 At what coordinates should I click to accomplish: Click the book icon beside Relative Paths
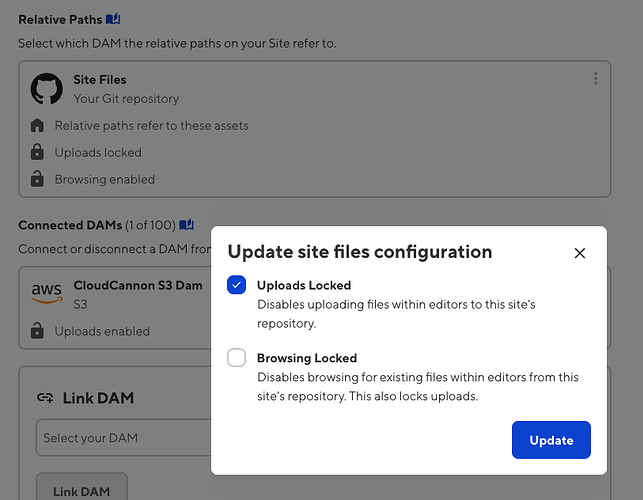tap(113, 19)
